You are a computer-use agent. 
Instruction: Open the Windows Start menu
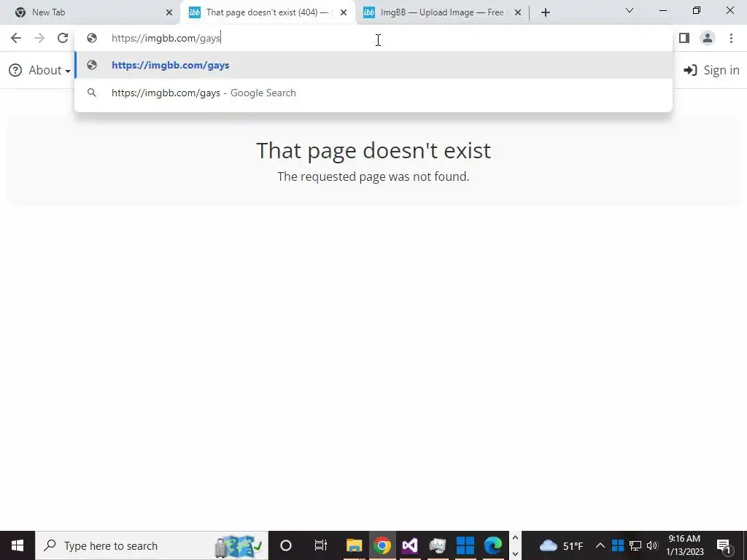pyautogui.click(x=18, y=545)
